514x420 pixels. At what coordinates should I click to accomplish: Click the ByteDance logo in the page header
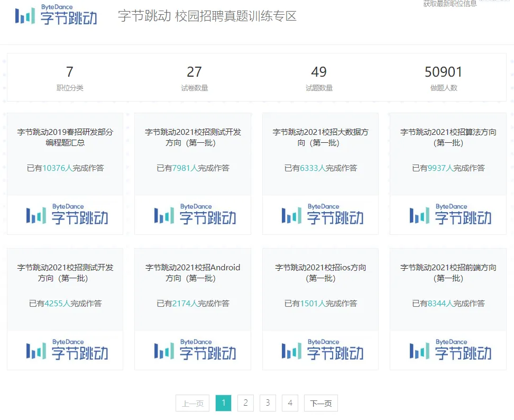click(x=56, y=14)
